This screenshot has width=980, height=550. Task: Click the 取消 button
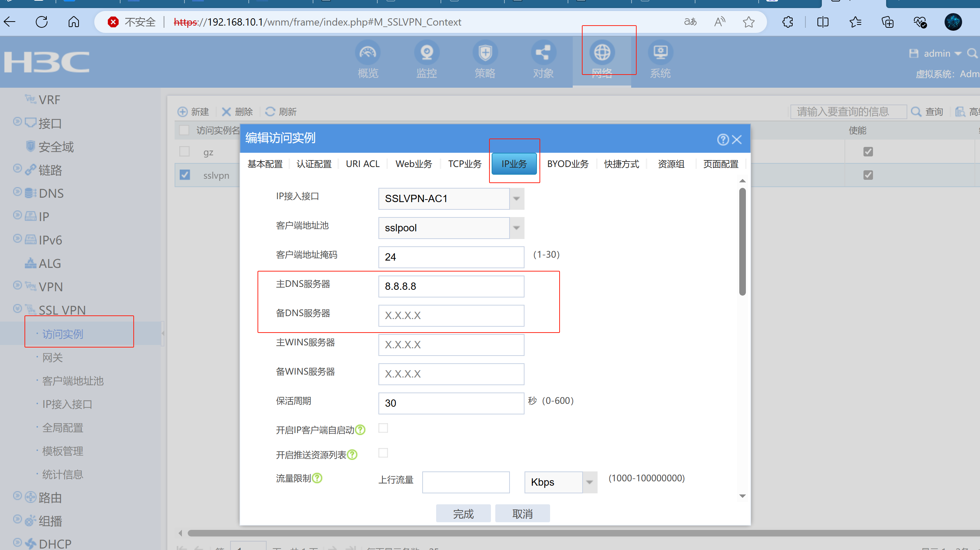(x=522, y=514)
